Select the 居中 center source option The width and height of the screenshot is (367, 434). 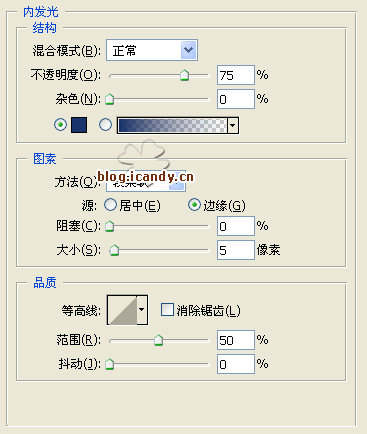coord(110,205)
